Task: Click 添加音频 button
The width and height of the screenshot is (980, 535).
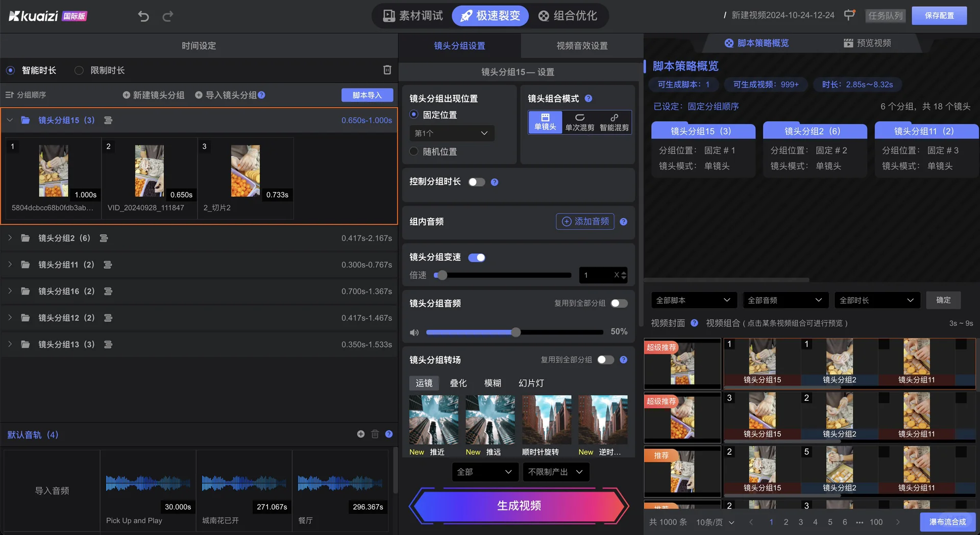Action: (585, 222)
